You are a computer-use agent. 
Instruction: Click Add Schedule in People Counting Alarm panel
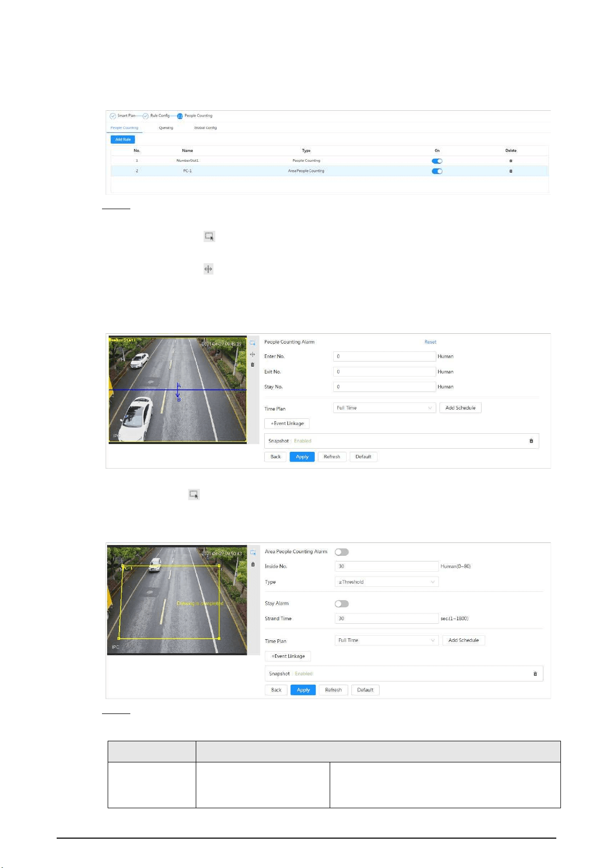point(460,408)
